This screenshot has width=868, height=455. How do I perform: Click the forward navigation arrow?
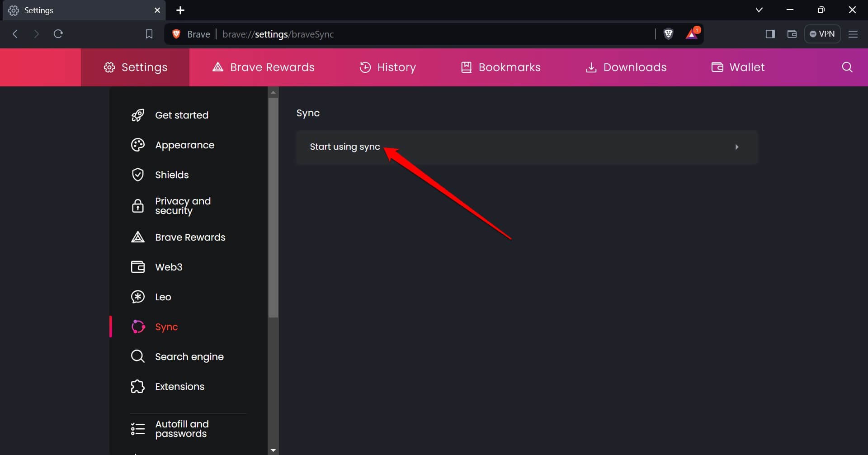click(37, 34)
